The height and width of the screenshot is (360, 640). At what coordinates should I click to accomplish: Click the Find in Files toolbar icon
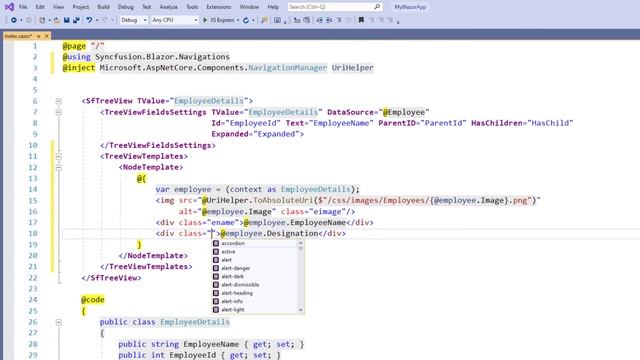point(264,20)
